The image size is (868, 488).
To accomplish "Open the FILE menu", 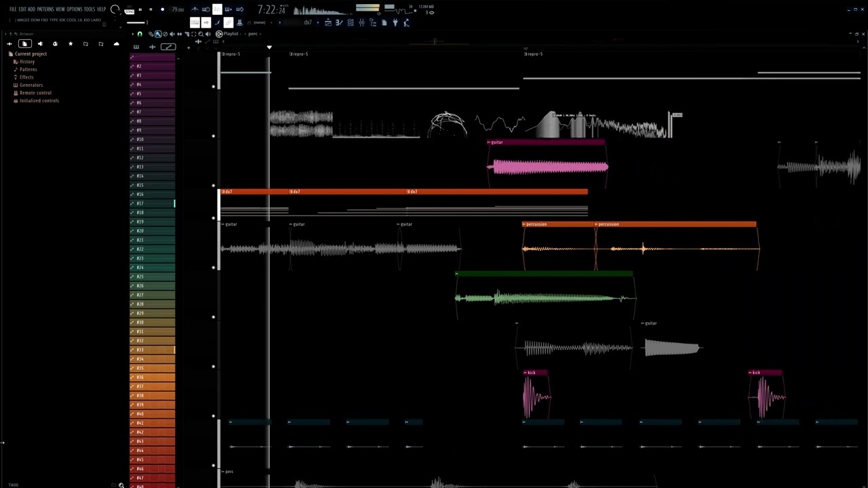I will pyautogui.click(x=13, y=9).
